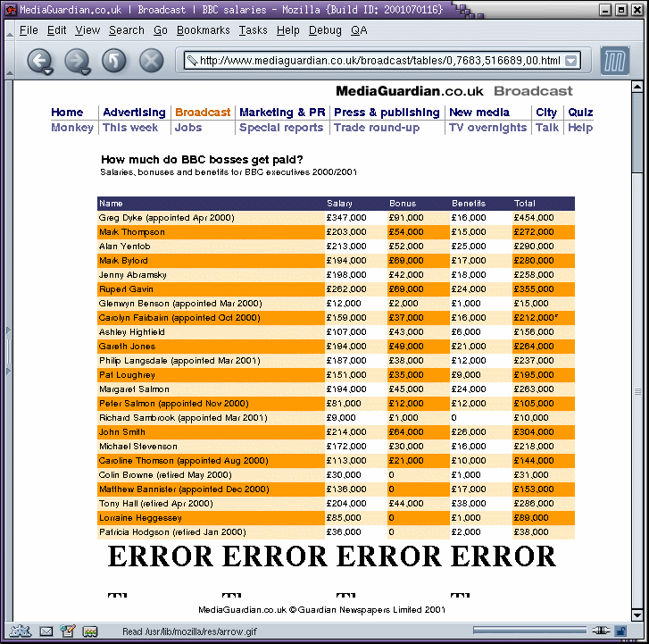Go back with the Back arrow button
Screen dimensions: 649x644
[38, 61]
